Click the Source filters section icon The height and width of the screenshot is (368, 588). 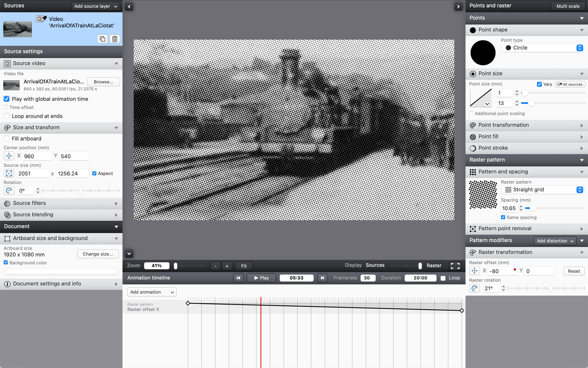[7, 203]
